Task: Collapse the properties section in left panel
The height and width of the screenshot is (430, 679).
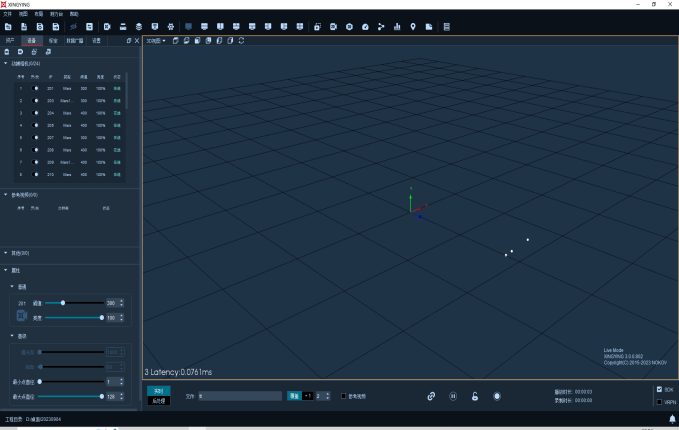Action: click(x=6, y=271)
